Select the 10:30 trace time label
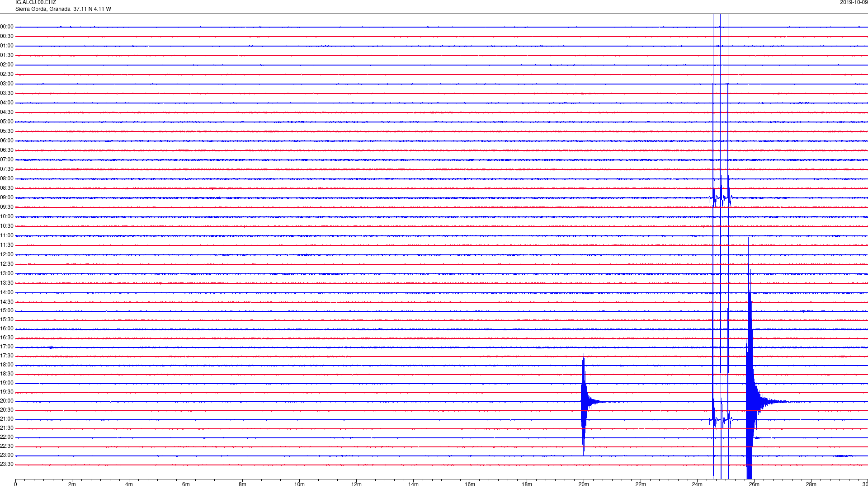 (7, 226)
